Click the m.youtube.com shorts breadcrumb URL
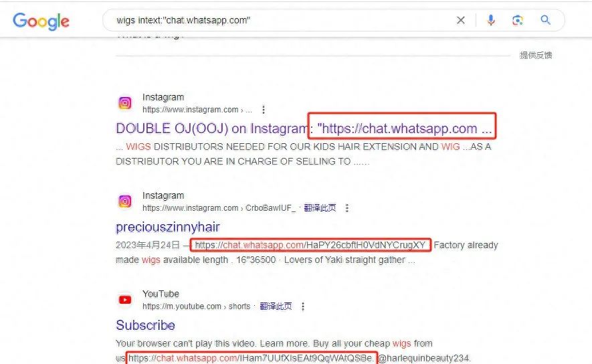 click(196, 306)
